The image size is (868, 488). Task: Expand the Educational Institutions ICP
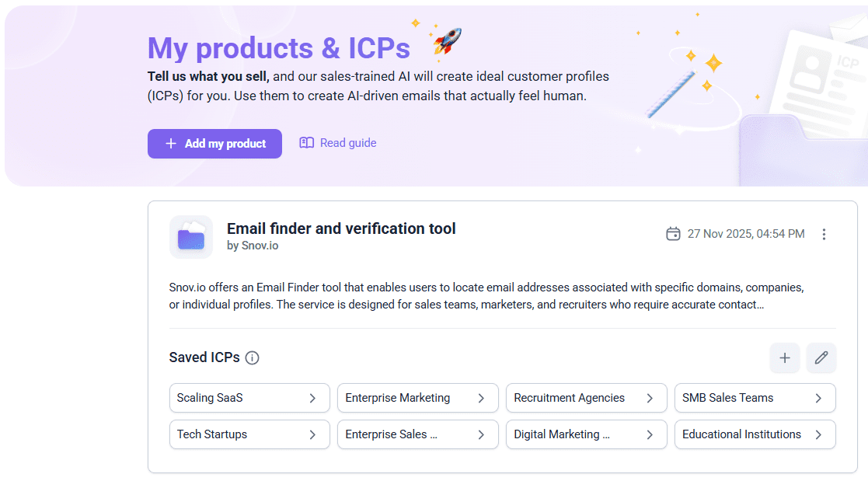(755, 434)
